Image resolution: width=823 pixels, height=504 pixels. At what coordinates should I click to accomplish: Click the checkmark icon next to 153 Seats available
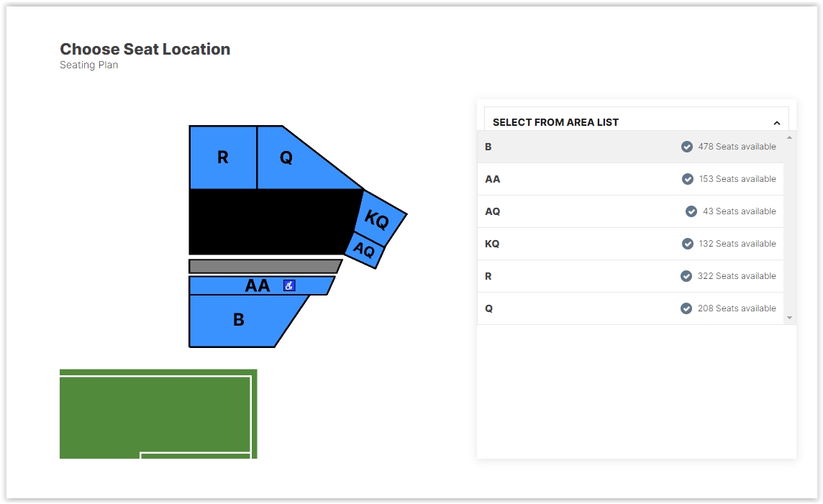pos(688,179)
